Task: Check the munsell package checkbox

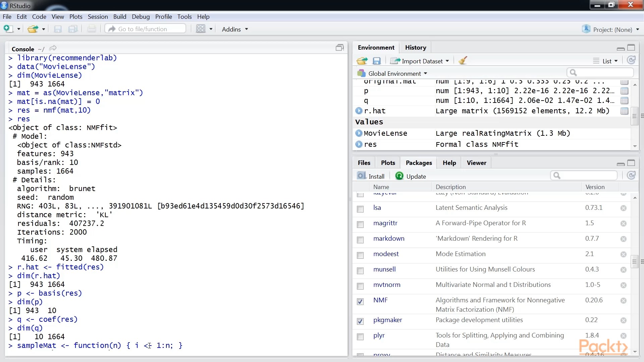Action: [x=360, y=271]
